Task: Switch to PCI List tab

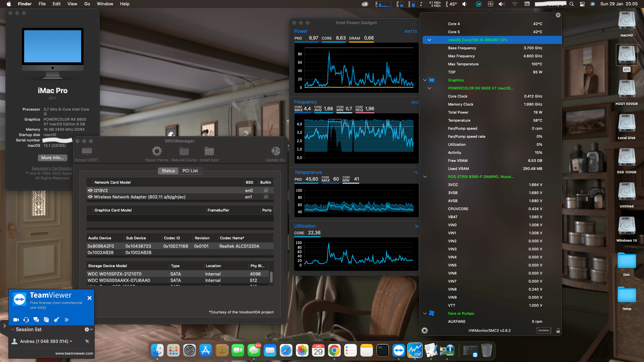Action: click(x=190, y=171)
